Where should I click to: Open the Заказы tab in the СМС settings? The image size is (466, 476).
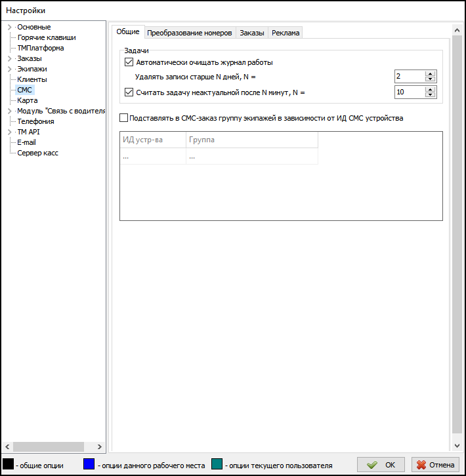[252, 33]
